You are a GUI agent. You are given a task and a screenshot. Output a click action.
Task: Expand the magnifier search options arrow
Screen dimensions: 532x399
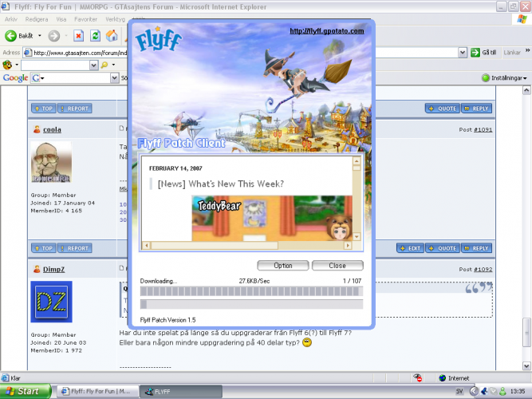[x=113, y=65]
